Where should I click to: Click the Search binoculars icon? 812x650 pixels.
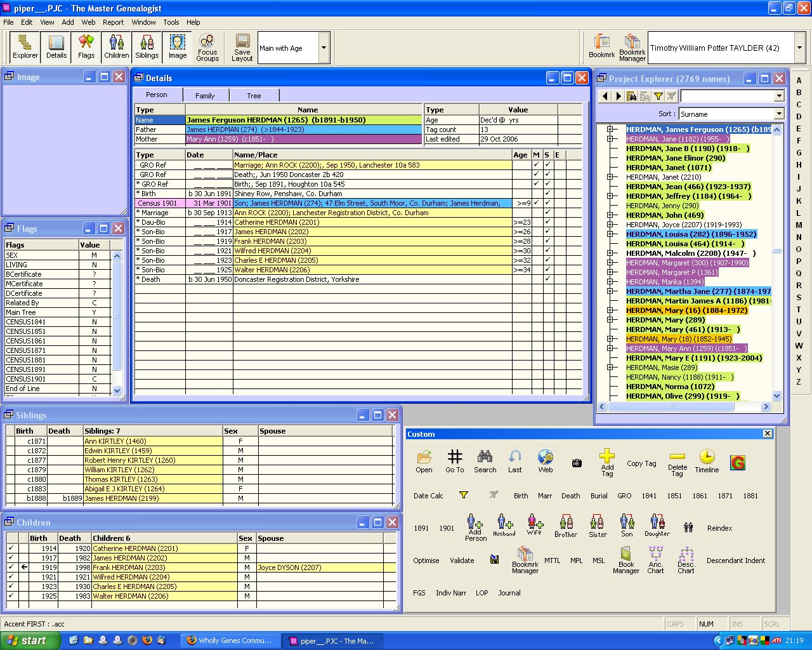485,461
